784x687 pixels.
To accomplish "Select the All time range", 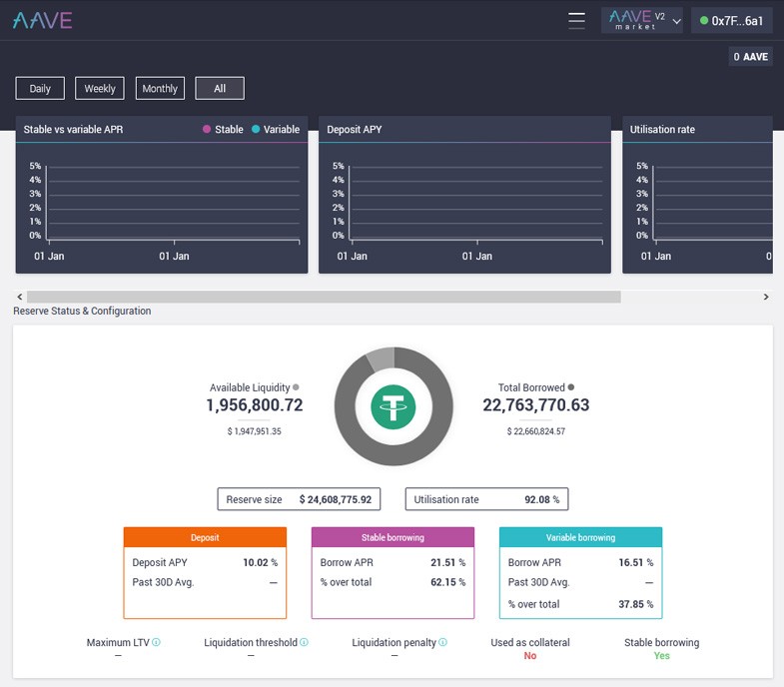I will pyautogui.click(x=220, y=89).
